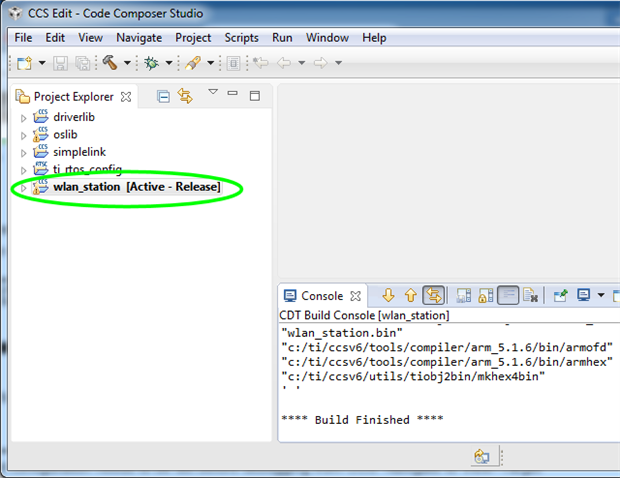This screenshot has width=620, height=478.
Task: Maximize the Project Explorer panel
Action: click(255, 96)
